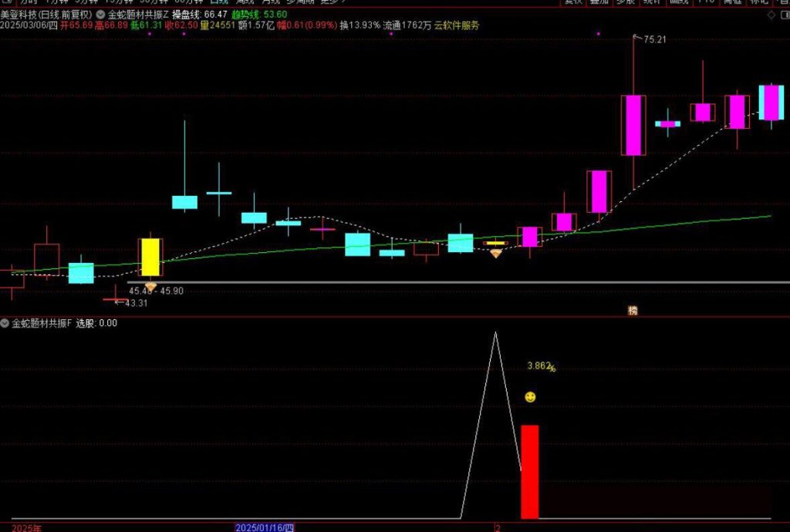Select the large magenta candle with 75.21 high
790x532 pixels.
(633, 125)
